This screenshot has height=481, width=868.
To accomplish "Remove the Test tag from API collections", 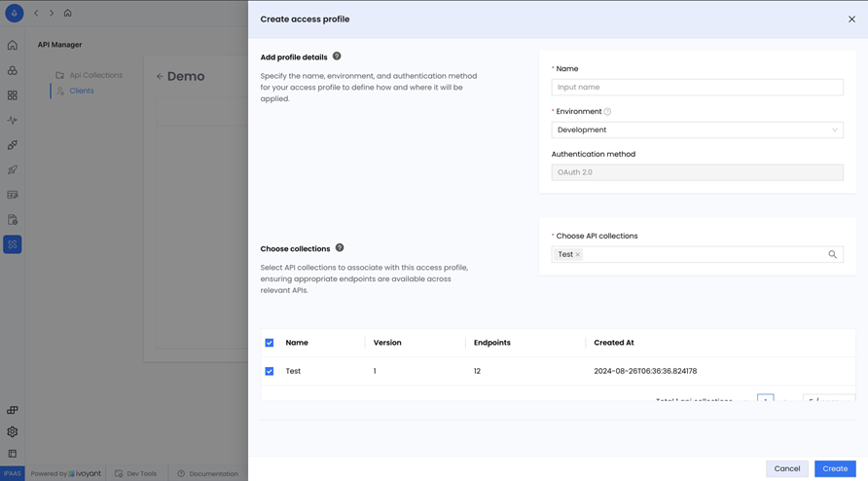I will (x=577, y=255).
